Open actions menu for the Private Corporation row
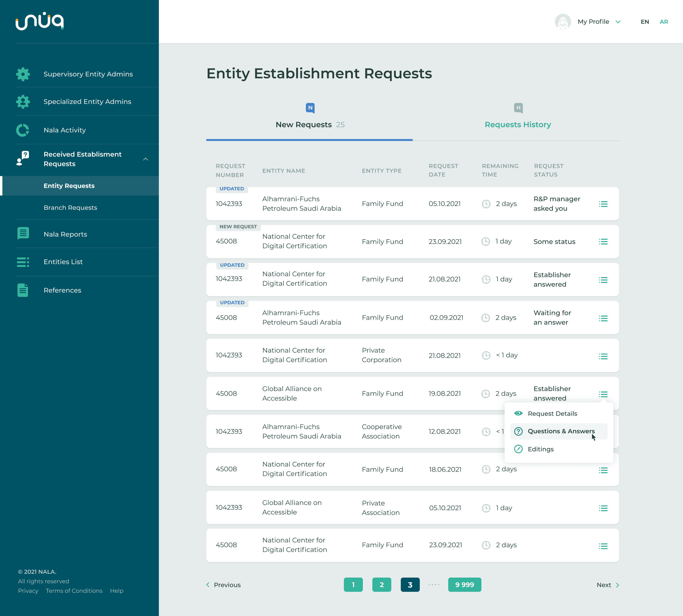 pyautogui.click(x=603, y=356)
